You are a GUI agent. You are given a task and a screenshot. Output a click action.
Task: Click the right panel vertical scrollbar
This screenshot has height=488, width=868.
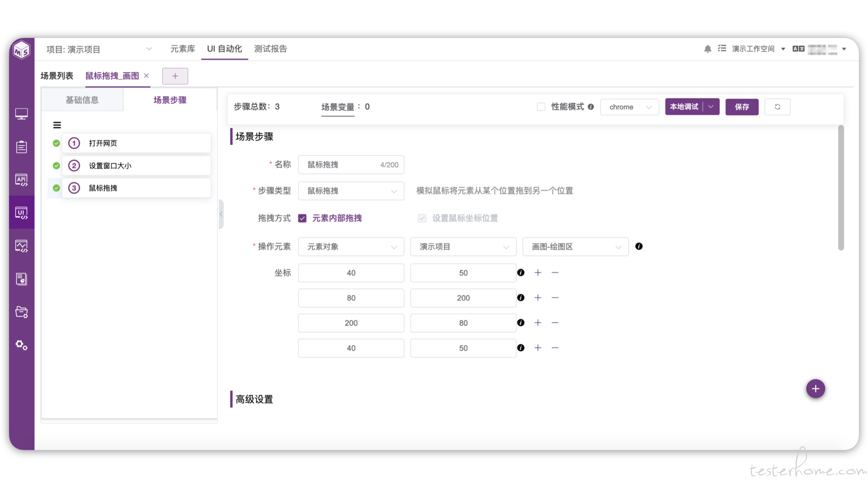[841, 188]
